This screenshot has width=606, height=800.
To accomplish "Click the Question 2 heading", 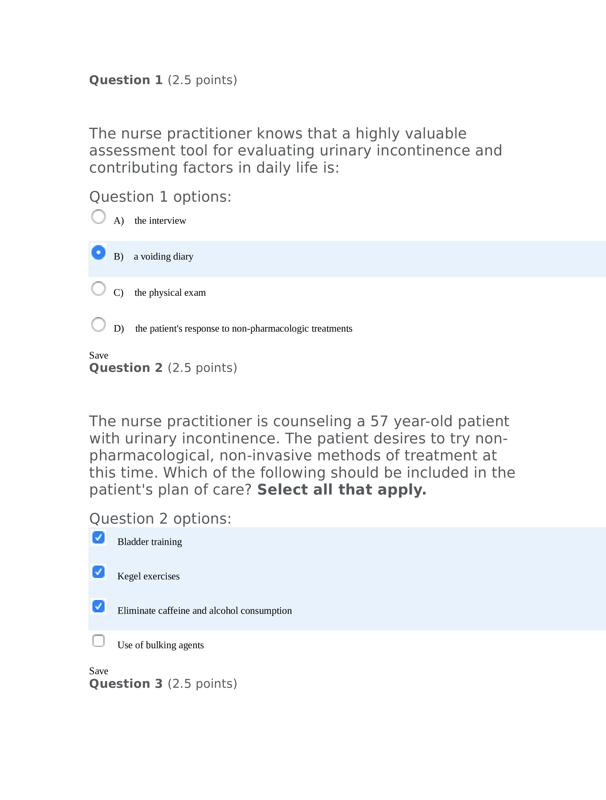I will (126, 368).
